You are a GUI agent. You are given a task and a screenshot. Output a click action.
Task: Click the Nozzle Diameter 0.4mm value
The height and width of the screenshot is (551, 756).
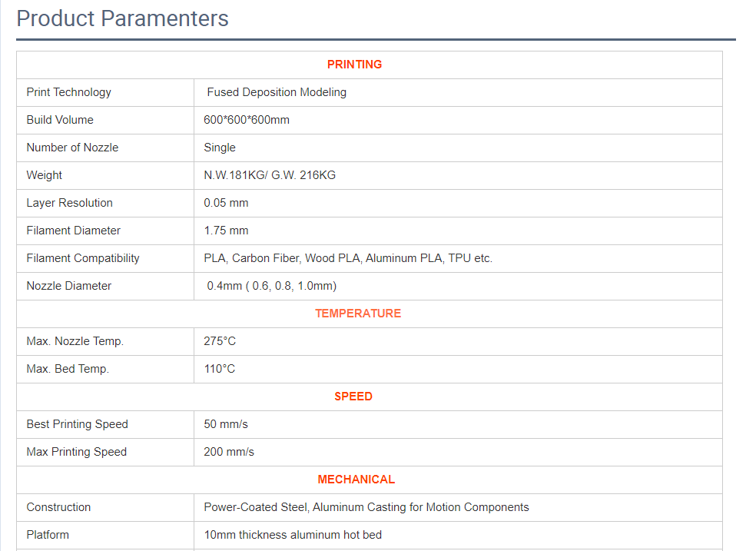pos(271,286)
